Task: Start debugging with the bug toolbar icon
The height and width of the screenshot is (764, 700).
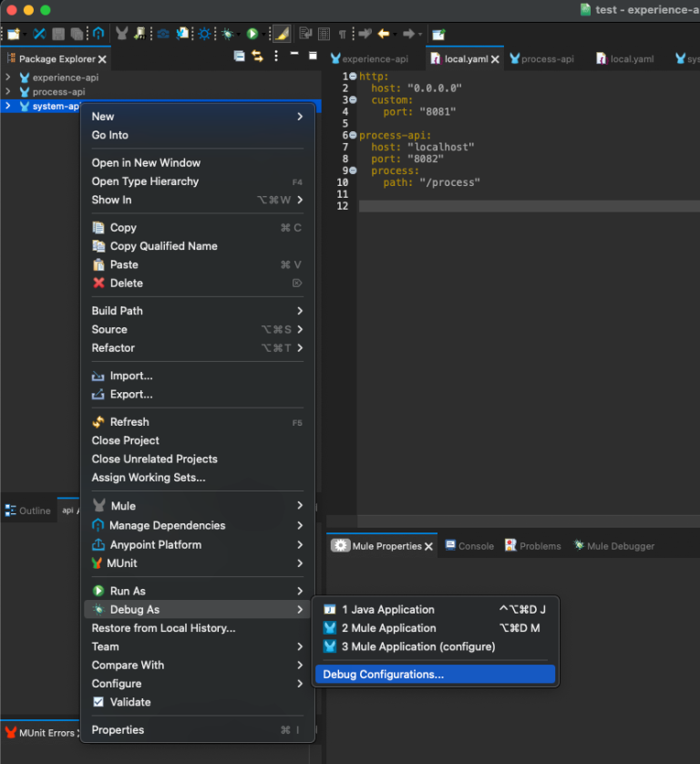Action: point(227,34)
